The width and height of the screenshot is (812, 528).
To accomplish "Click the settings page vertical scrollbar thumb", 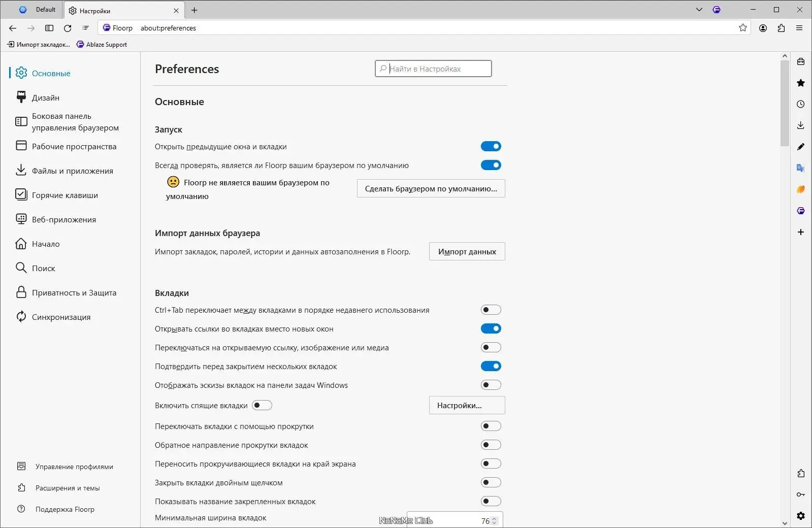I will click(785, 103).
